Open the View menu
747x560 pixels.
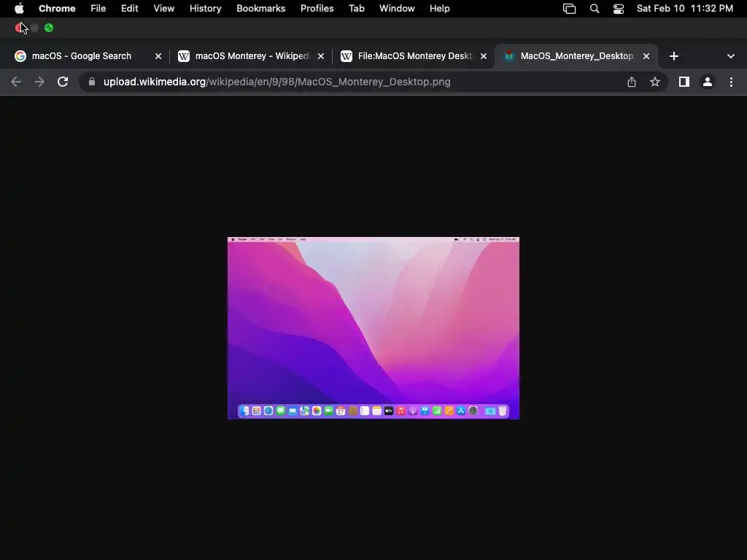(x=164, y=9)
